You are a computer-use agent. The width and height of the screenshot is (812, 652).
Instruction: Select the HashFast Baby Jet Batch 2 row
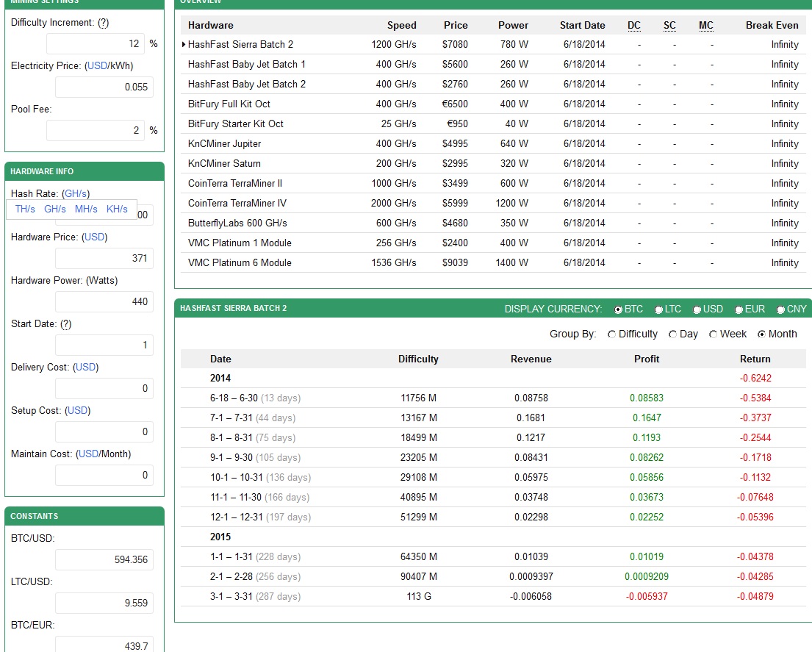(x=493, y=84)
